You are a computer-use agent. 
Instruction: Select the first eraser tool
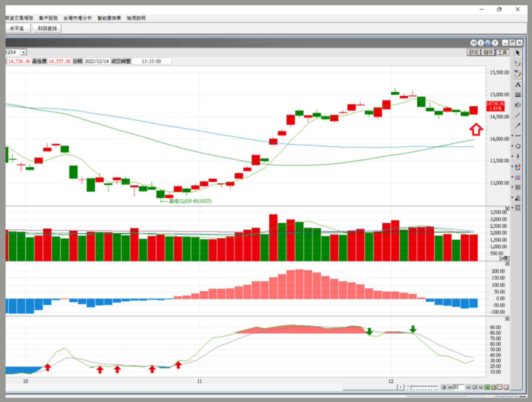[517, 63]
